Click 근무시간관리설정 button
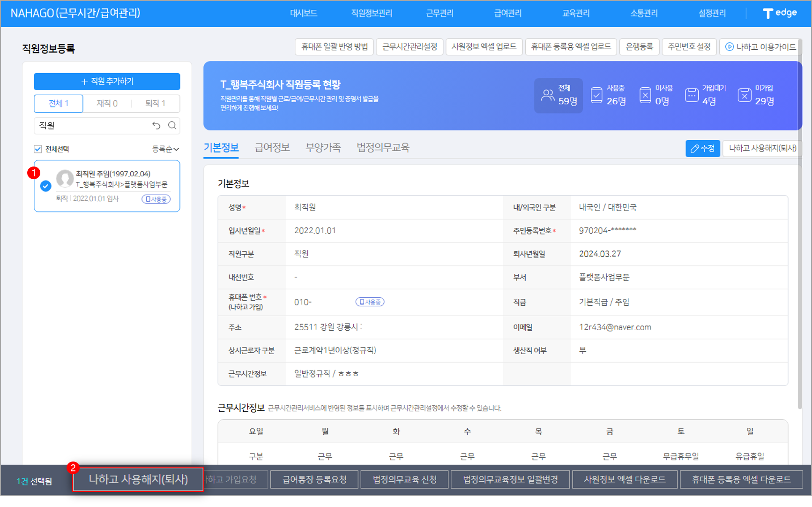The width and height of the screenshot is (812, 507). pyautogui.click(x=410, y=47)
